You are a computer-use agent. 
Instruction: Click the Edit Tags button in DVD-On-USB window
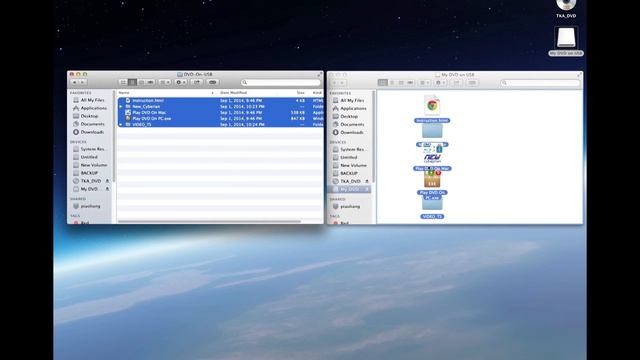coord(212,82)
